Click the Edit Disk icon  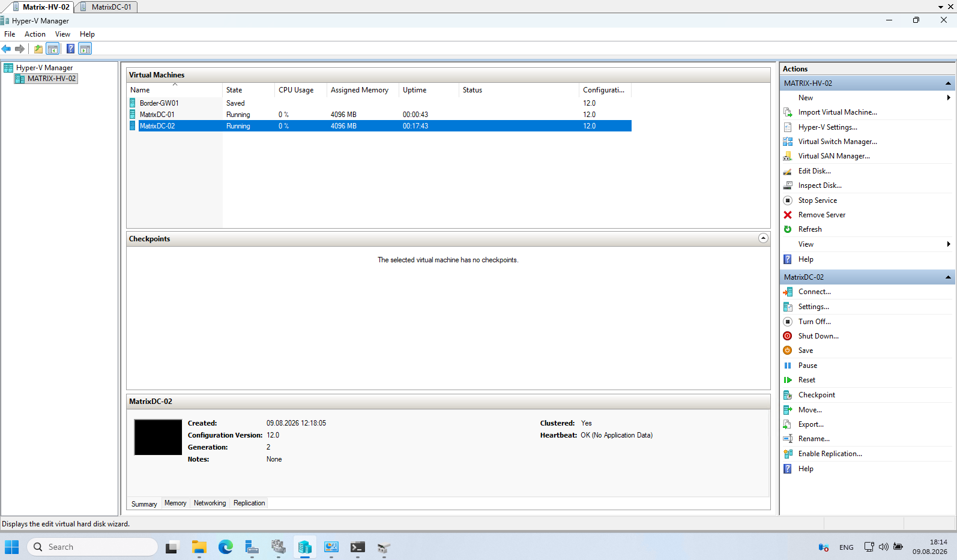(788, 171)
